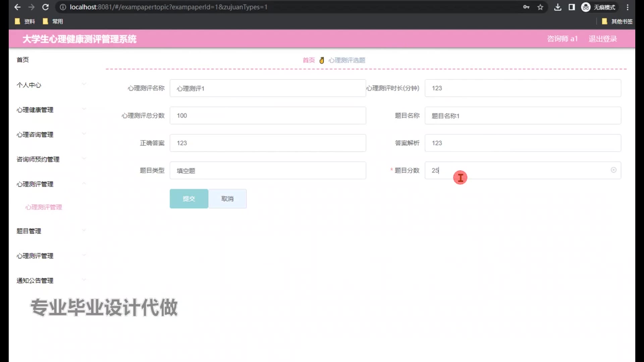644x362 pixels.
Task: Submit form with 提交 button
Action: click(x=189, y=199)
